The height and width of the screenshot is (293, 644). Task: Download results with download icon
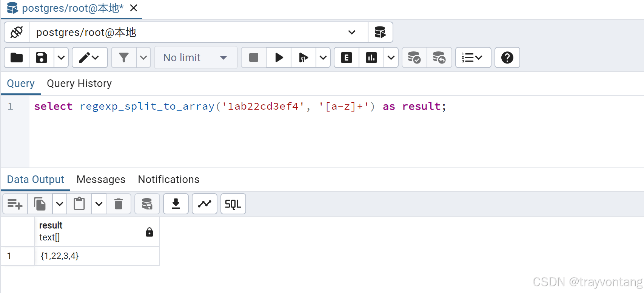coord(176,204)
